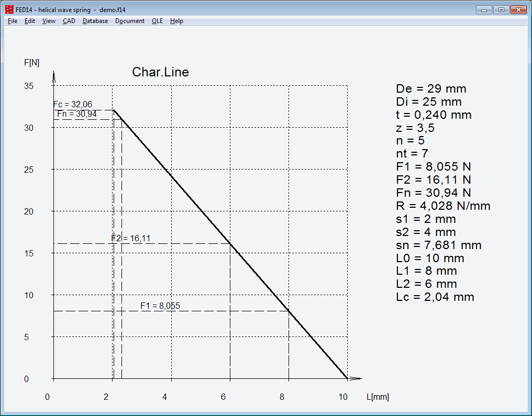Minimize the FED14 window

coord(484,9)
